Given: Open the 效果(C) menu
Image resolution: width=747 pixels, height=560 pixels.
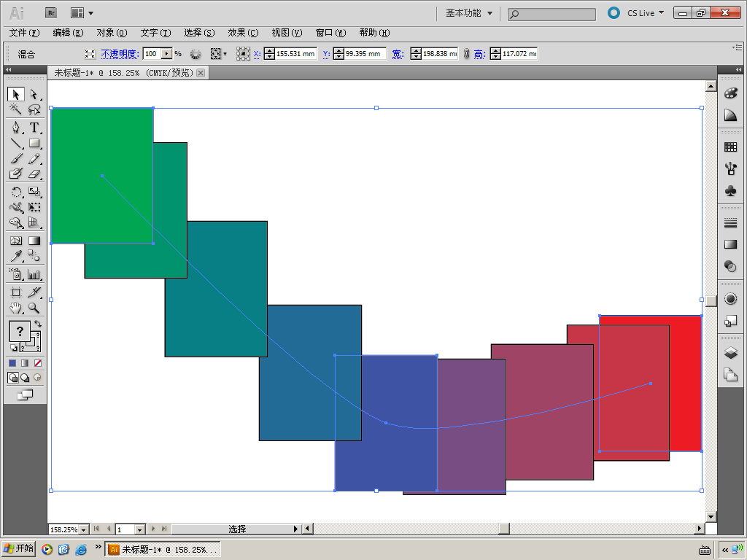Looking at the screenshot, I should pos(243,33).
